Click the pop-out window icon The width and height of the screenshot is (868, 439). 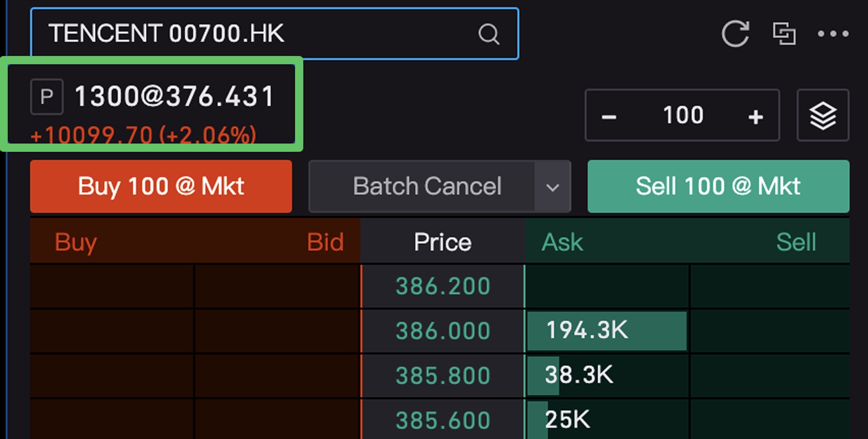[x=784, y=34]
